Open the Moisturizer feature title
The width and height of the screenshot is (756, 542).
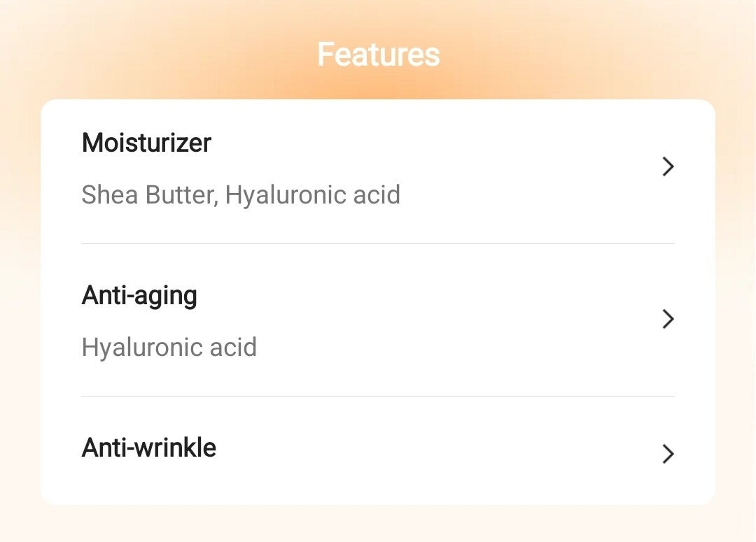point(146,143)
